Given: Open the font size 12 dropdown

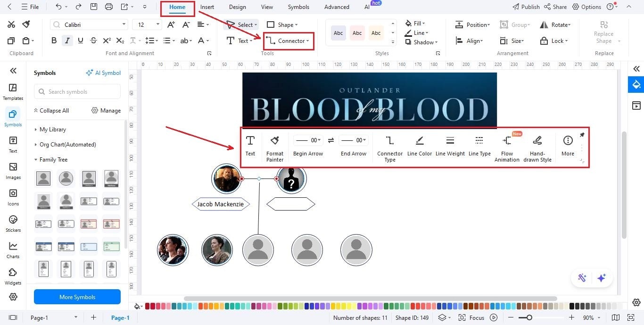Looking at the screenshot, I should tap(158, 24).
